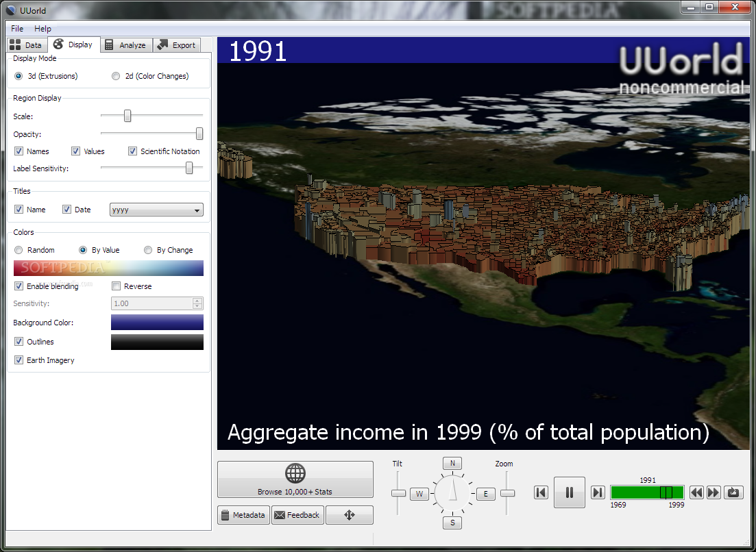Click the compass dial
The height and width of the screenshot is (552, 756).
(x=452, y=492)
